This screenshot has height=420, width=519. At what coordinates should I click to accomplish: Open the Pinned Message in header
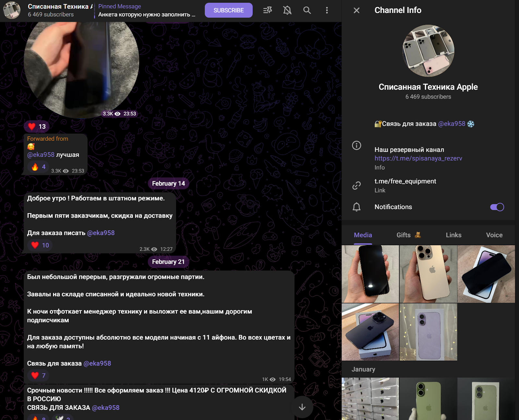click(x=147, y=10)
